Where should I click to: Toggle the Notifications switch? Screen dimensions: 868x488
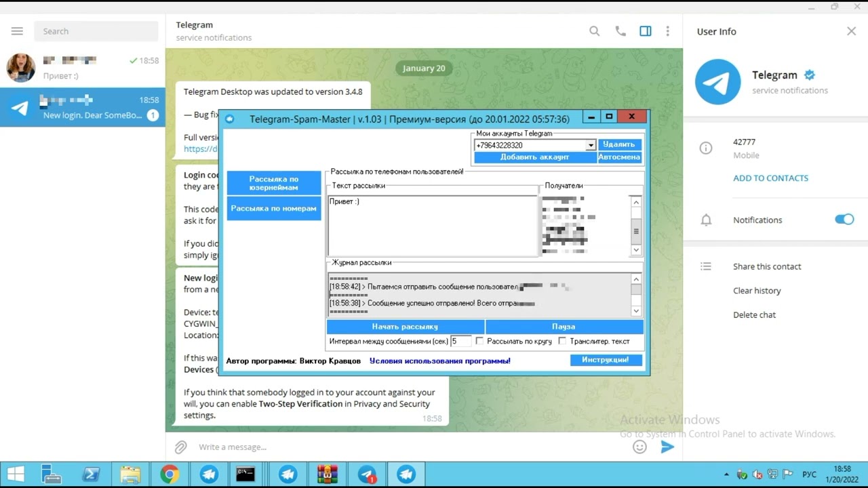[844, 220]
